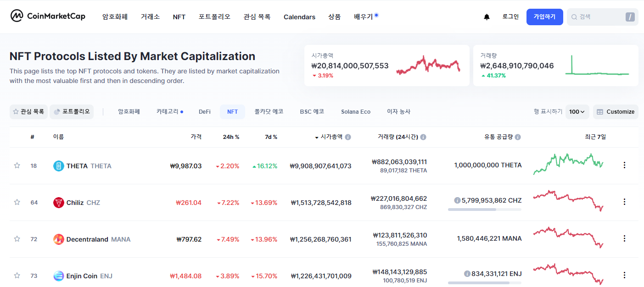
Task: Open the 포트폴리오 top navigation item
Action: (x=214, y=17)
